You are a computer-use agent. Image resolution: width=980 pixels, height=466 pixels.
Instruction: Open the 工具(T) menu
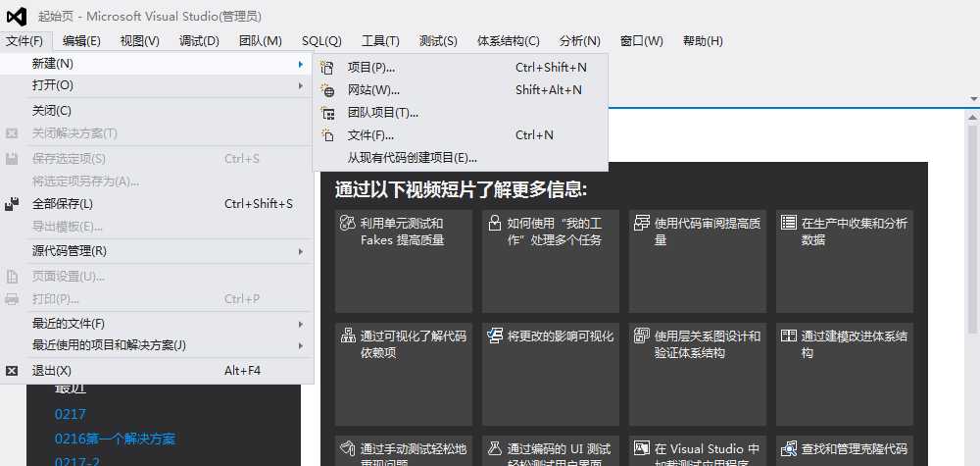point(380,41)
